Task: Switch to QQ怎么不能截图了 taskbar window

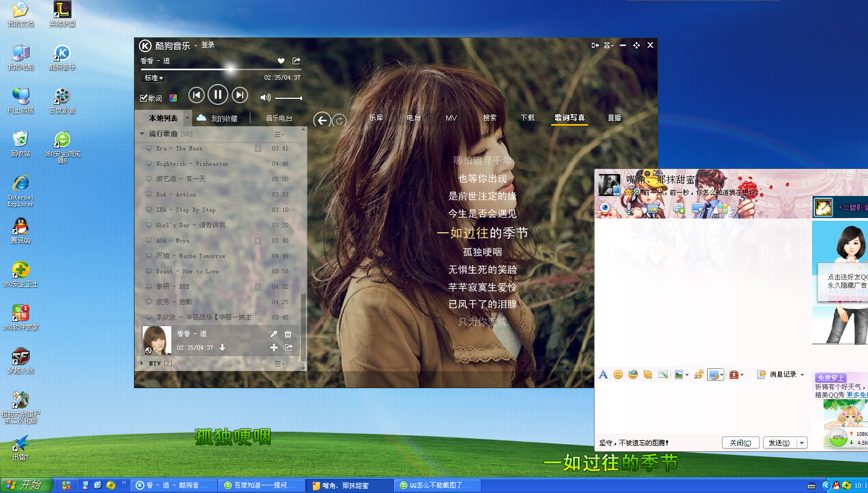Action: tap(438, 485)
